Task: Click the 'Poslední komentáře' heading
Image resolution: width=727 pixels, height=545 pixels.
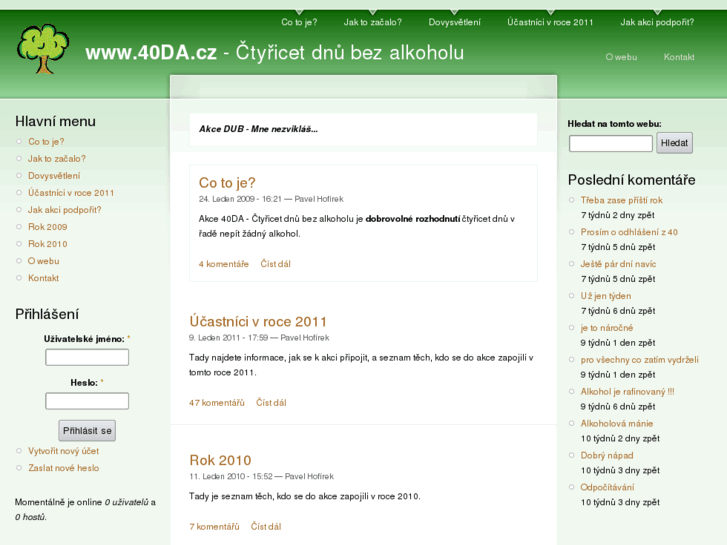Action: click(x=631, y=180)
